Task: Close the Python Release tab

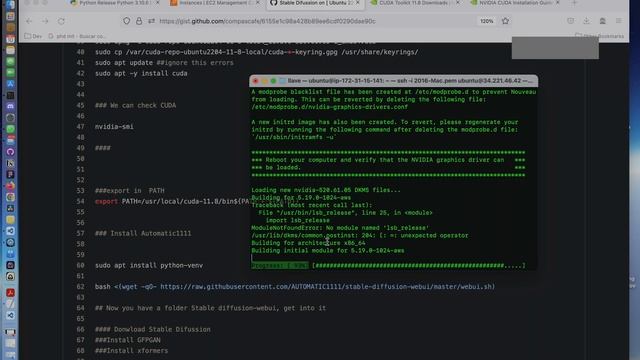Action: [158, 3]
